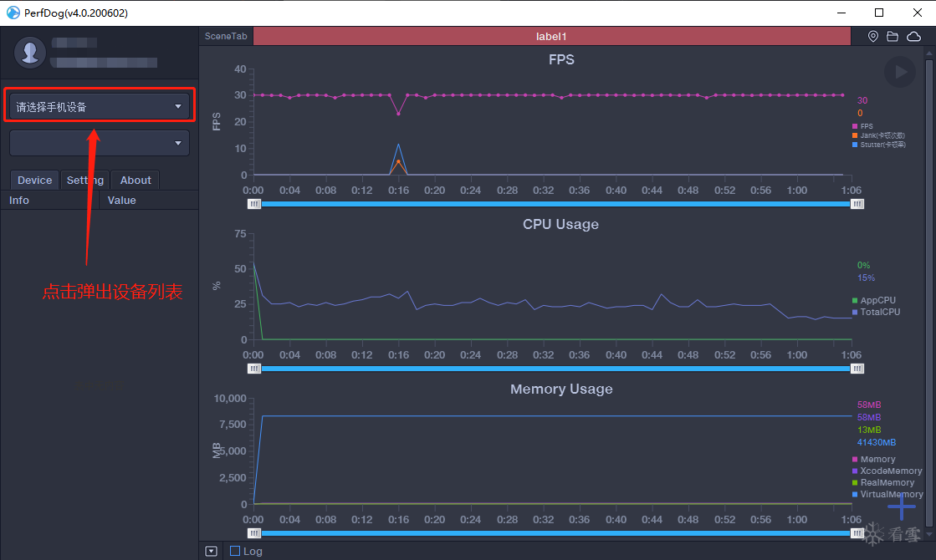
Task: Toggle the XcodeMemory legend series
Action: [x=887, y=471]
